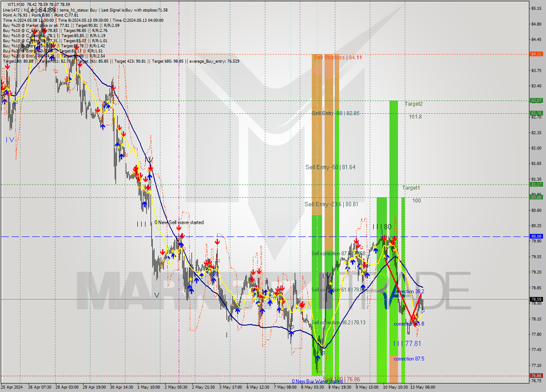Viewport: 546px width, 392px height.
Task: Click the '0 New Sell wave started' annotation
Action: [179, 222]
